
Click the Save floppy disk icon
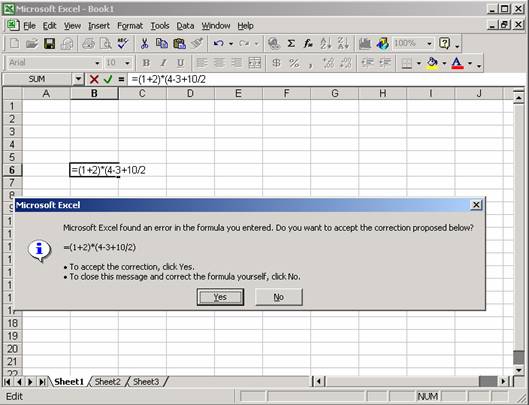point(50,44)
